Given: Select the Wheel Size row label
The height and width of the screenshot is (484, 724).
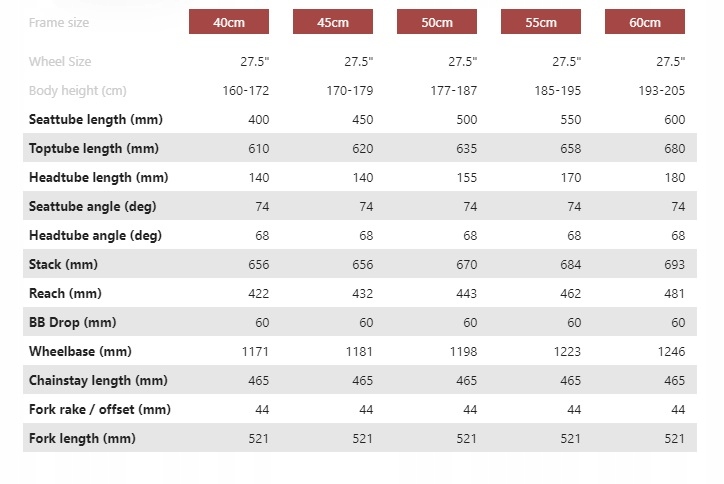Looking at the screenshot, I should pos(60,62).
